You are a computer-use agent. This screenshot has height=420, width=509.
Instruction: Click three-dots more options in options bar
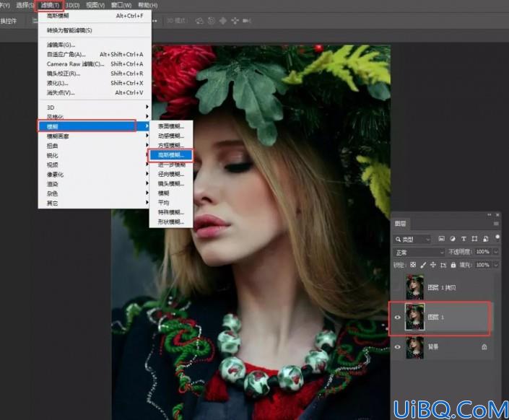pyautogui.click(x=155, y=21)
